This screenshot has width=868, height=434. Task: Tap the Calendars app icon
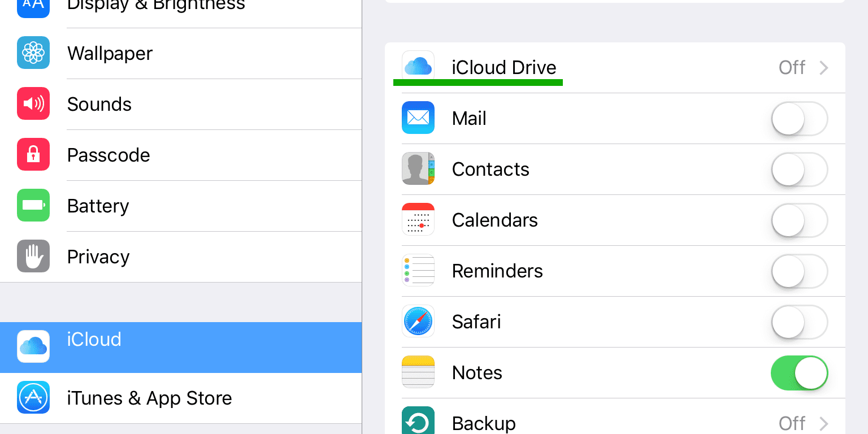coord(418,220)
